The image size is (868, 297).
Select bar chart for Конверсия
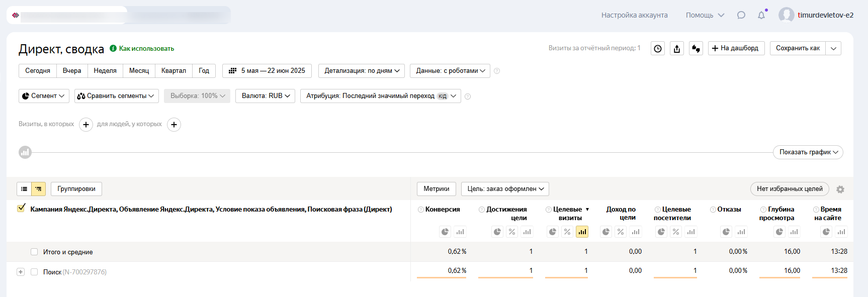460,232
